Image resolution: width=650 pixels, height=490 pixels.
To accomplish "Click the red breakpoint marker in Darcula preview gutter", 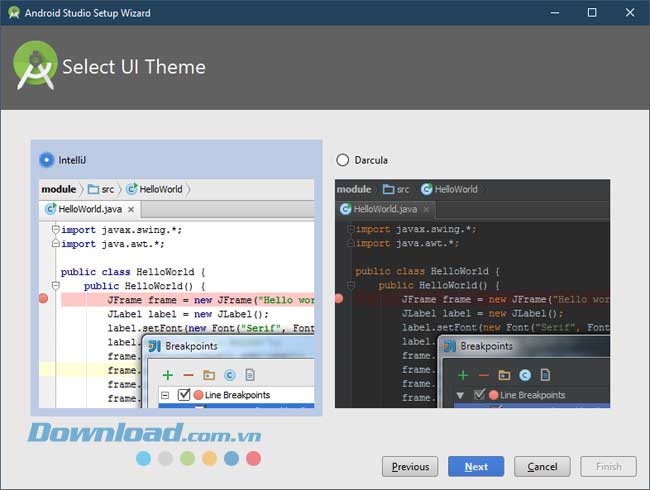I will coord(339,298).
